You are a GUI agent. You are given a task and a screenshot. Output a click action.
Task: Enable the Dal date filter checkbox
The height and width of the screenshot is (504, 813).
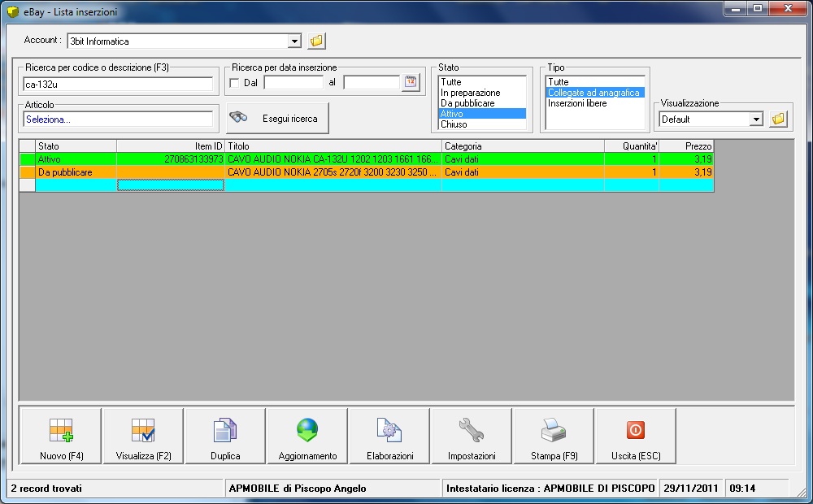coord(234,83)
